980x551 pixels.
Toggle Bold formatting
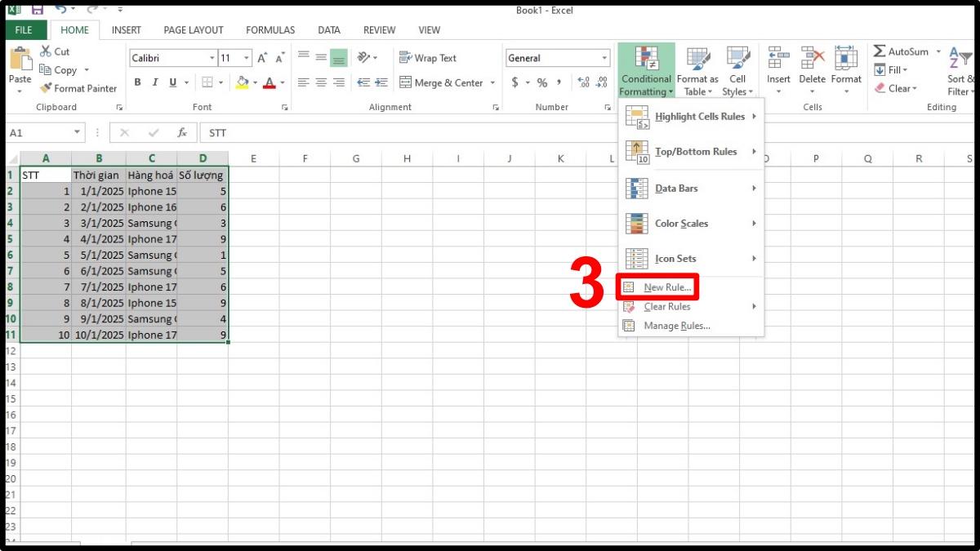click(x=137, y=82)
